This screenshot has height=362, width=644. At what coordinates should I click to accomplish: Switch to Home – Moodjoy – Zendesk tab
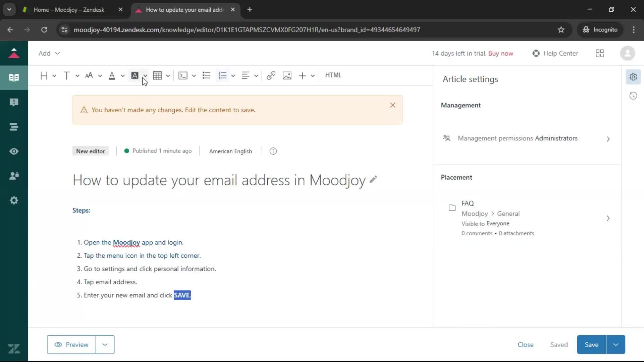click(69, 10)
